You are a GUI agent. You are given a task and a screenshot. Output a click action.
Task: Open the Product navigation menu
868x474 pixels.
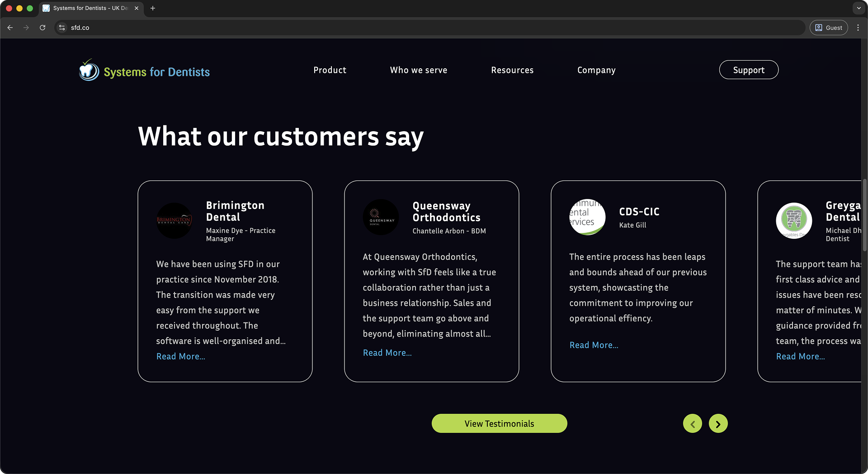(x=330, y=70)
